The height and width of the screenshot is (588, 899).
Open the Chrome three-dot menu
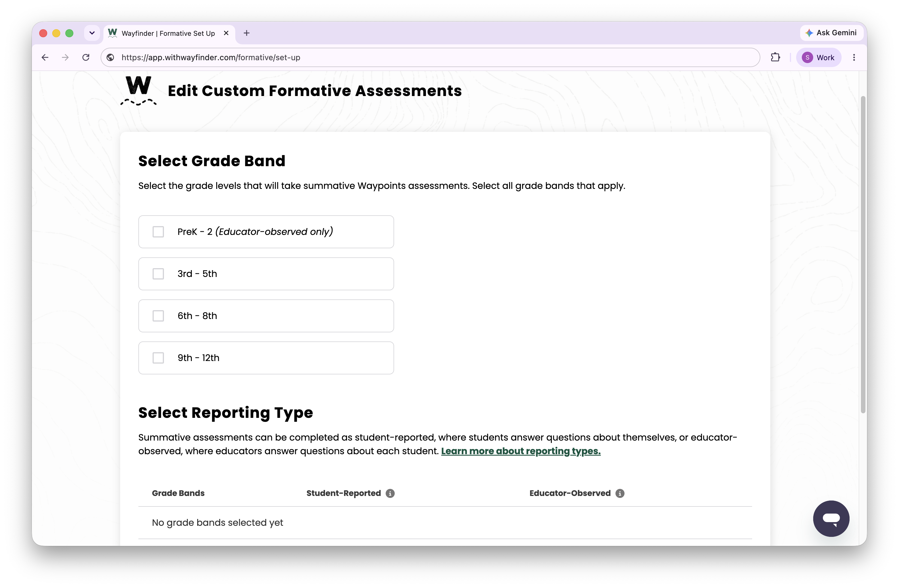[854, 57]
